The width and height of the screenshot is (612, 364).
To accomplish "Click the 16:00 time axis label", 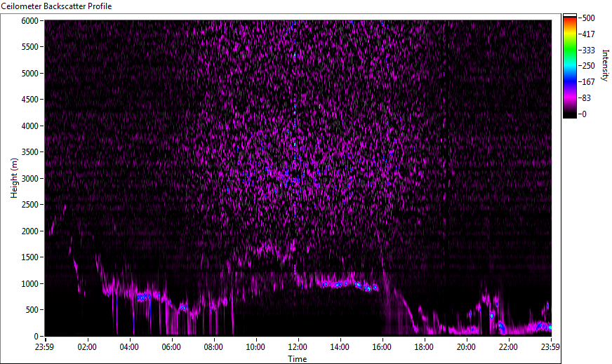I will 382,347.
